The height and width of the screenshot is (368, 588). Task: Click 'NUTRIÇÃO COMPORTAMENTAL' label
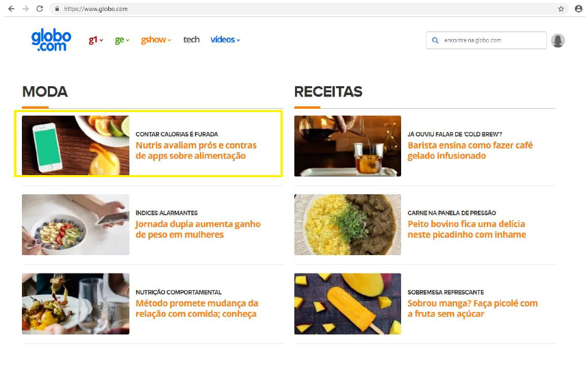point(179,292)
